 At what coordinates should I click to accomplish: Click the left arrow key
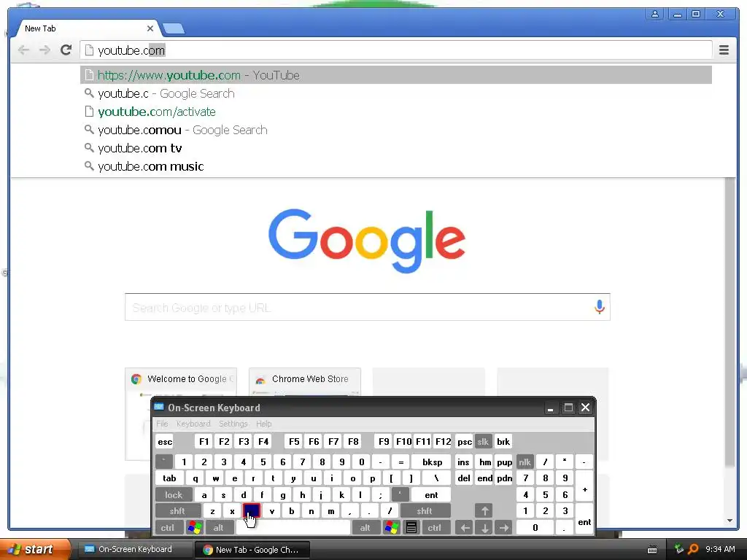465,528
